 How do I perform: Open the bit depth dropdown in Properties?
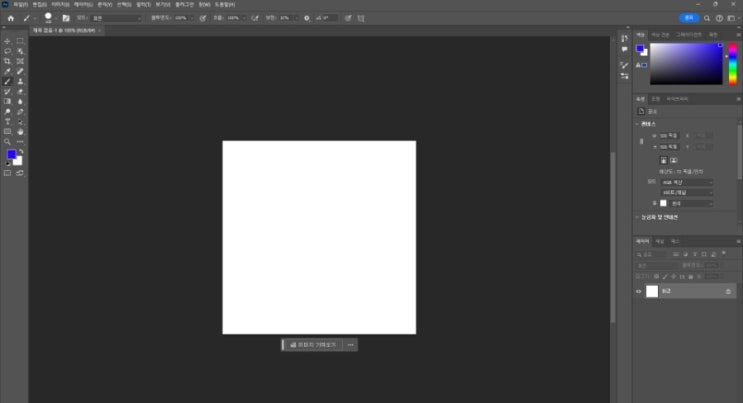[x=687, y=192]
